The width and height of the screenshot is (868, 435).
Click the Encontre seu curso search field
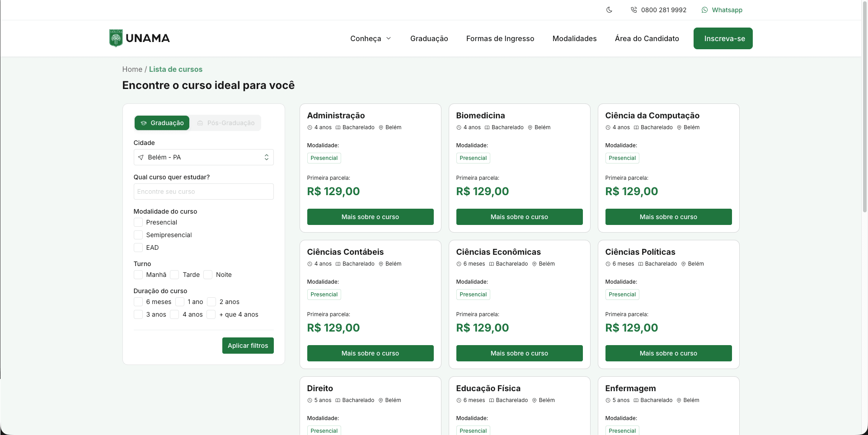pos(203,192)
